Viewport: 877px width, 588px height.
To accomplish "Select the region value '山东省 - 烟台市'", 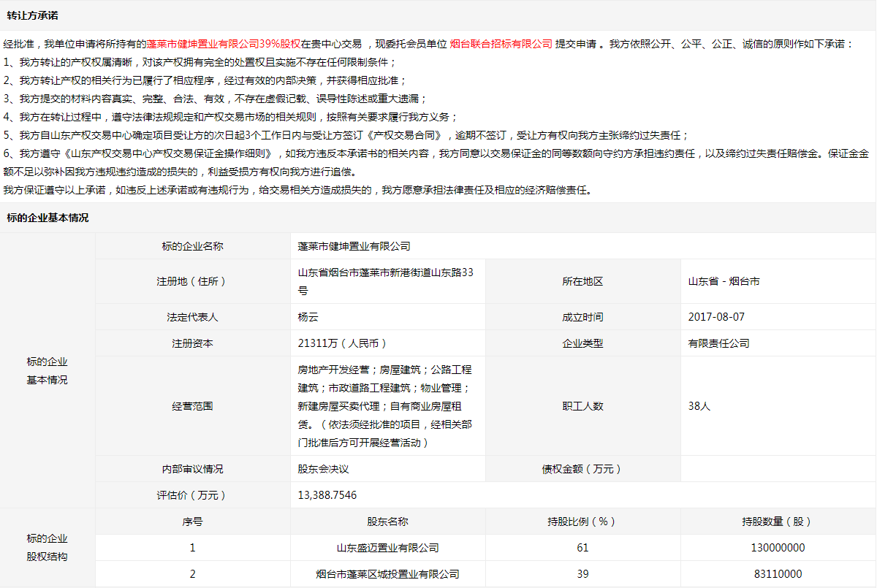I will (x=724, y=281).
